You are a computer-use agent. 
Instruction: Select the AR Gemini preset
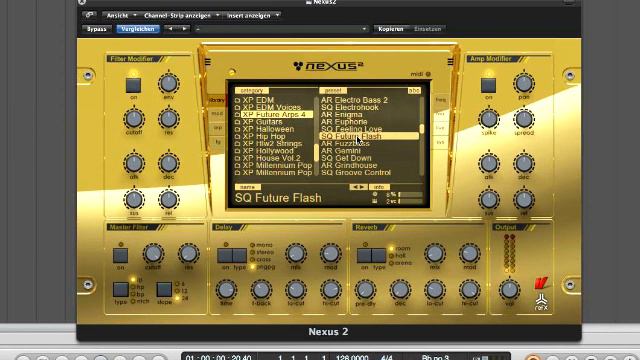341,151
